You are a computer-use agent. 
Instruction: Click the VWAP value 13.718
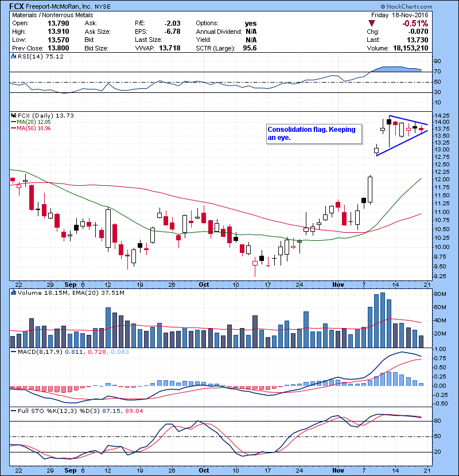coord(170,48)
